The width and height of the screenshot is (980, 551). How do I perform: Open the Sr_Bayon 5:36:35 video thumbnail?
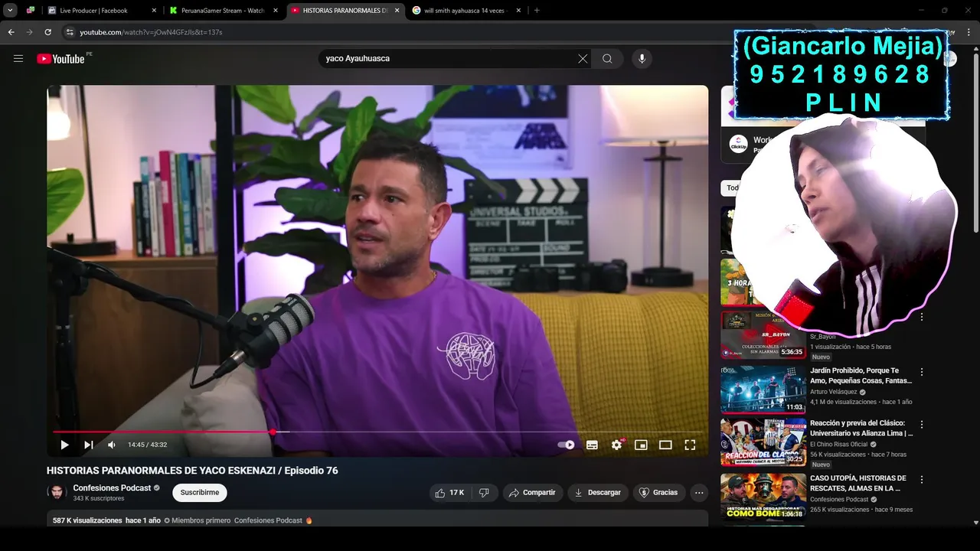click(763, 335)
